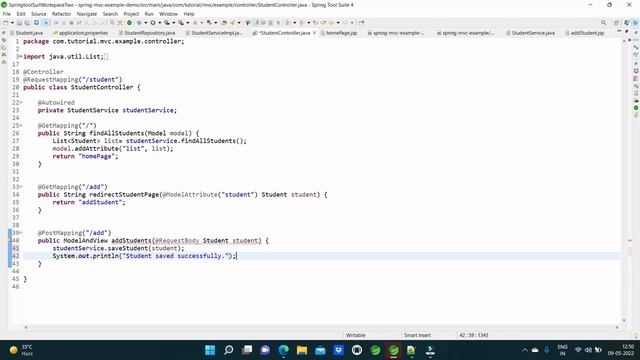640x360 pixels.
Task: Collapse the addStudents method fold at line 39
Action: tap(21, 233)
